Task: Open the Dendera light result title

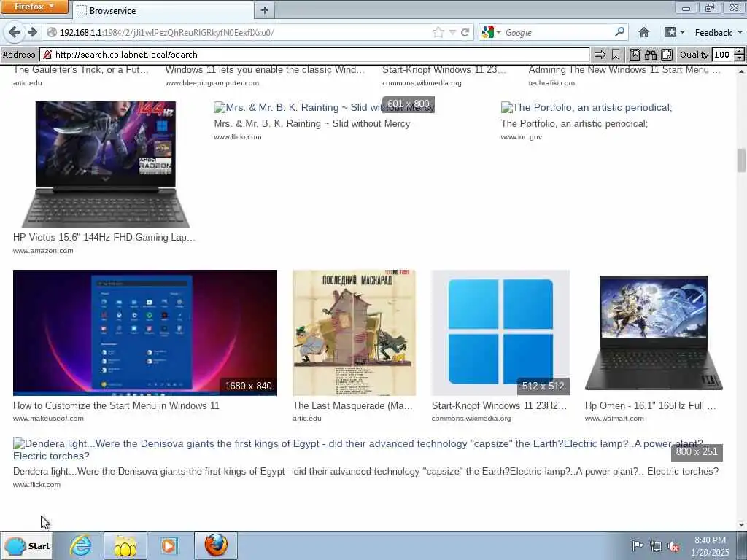Action: (x=365, y=472)
